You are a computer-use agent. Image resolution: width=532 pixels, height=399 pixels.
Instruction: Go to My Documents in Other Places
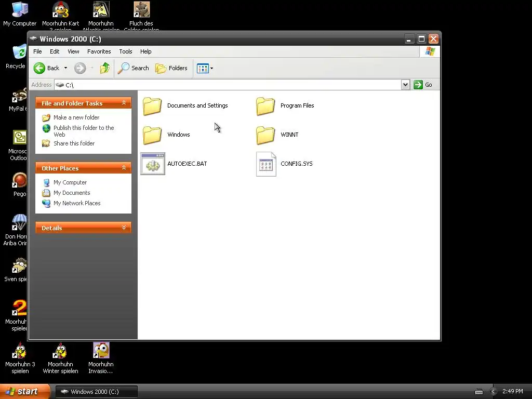[x=72, y=193]
